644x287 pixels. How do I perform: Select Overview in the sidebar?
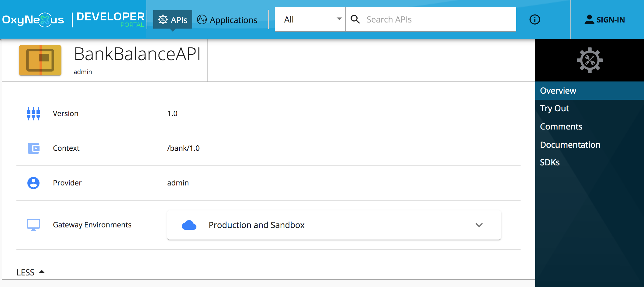tap(590, 91)
